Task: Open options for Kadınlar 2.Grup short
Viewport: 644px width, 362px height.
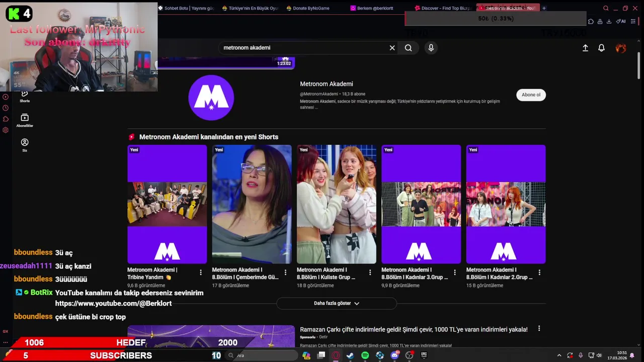Action: tap(539, 273)
